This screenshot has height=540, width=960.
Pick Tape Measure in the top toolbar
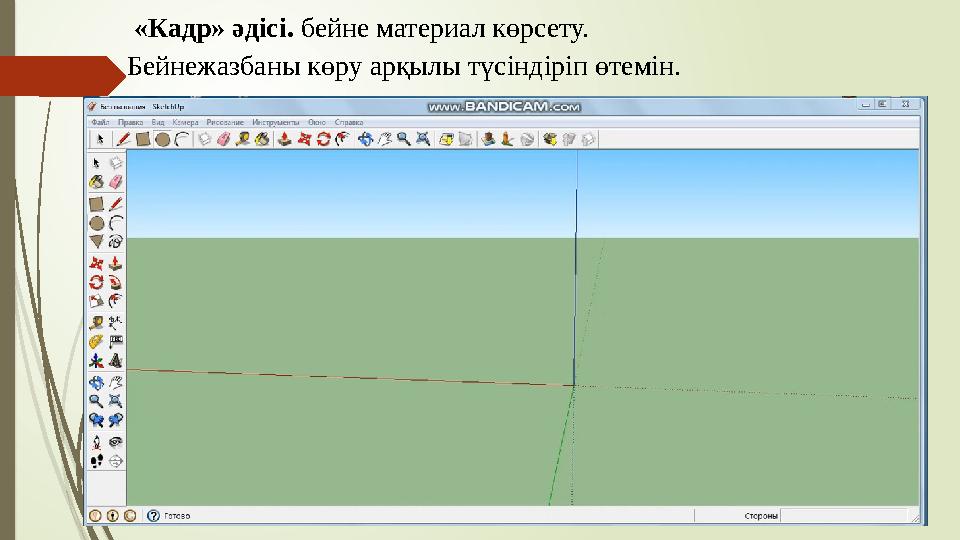coord(243,140)
